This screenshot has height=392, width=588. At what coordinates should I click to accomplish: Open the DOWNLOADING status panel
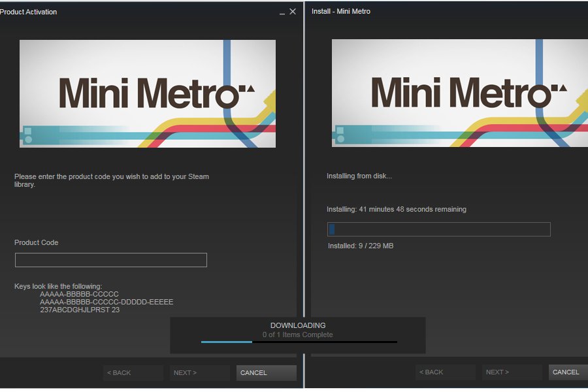(297, 325)
